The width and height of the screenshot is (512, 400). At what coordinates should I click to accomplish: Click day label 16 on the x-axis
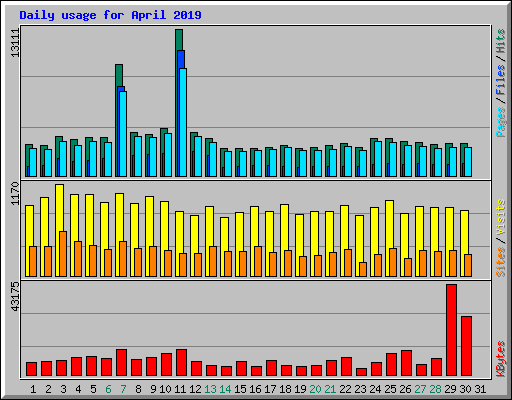255,389
